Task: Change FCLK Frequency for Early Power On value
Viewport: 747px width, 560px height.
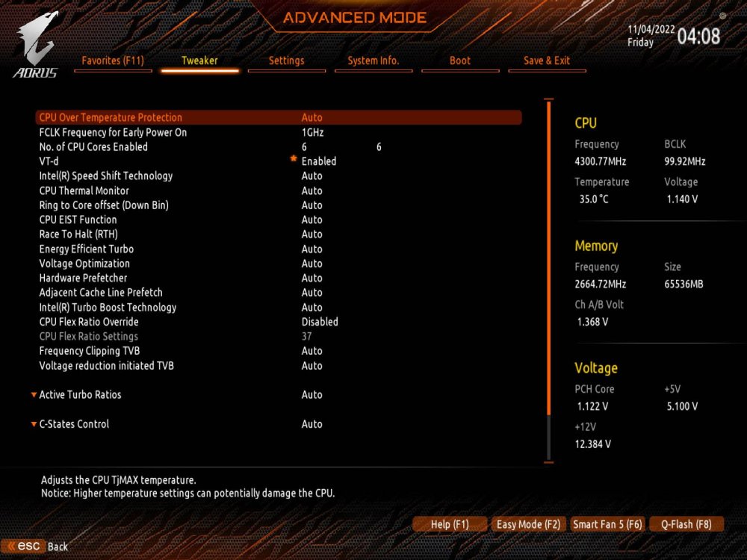Action: [x=312, y=132]
